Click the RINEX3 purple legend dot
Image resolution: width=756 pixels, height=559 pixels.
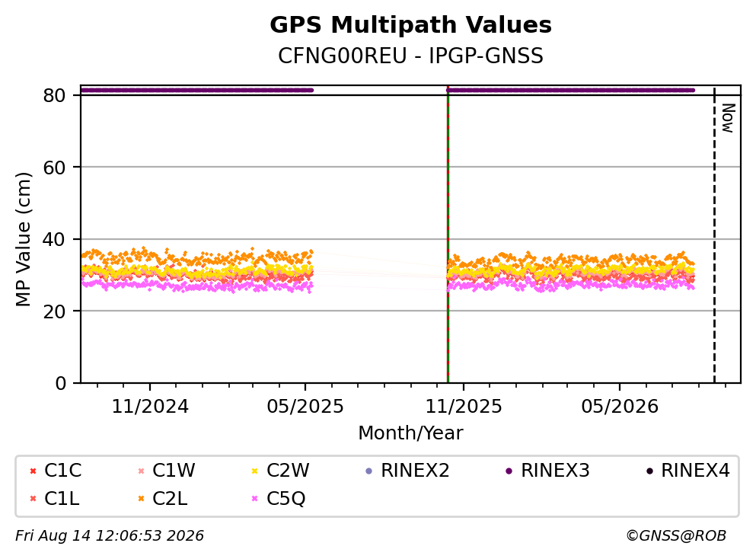point(509,471)
